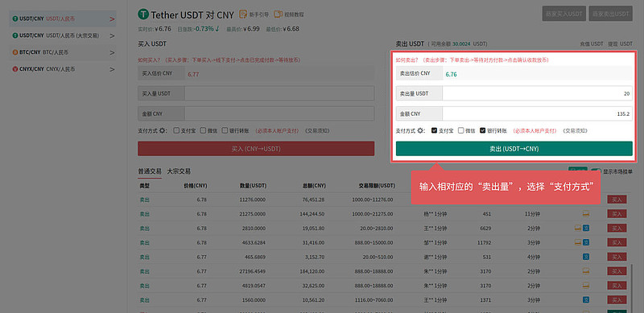Select USDT/CNY USDT/人民币 in sidebar

(x=63, y=19)
